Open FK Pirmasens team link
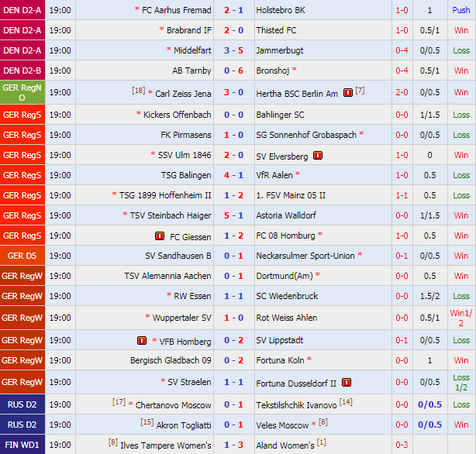The image size is (476, 454). 186,135
